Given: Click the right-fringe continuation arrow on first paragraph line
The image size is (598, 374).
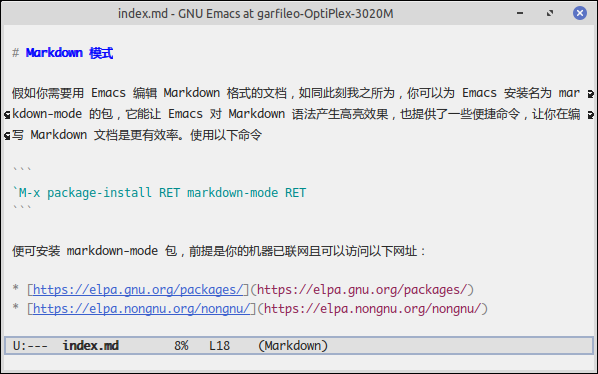Looking at the screenshot, I should click(x=590, y=93).
